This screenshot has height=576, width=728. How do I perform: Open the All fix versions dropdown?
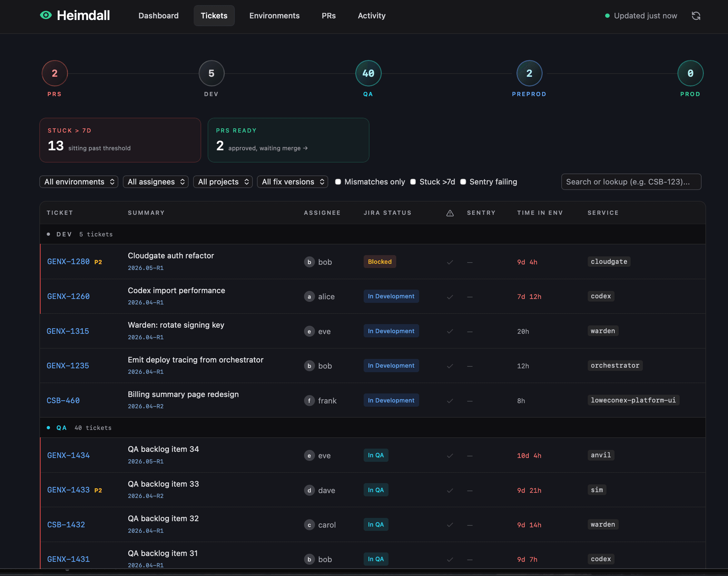click(x=292, y=182)
